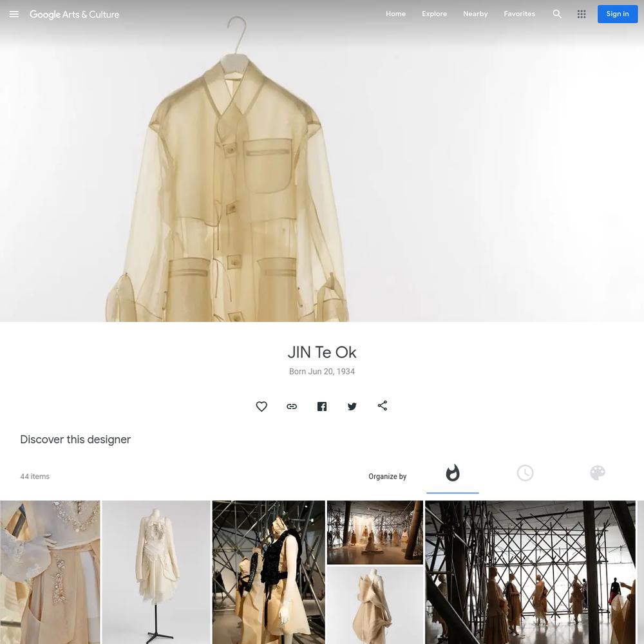Click the 'Organize by' label

(387, 477)
